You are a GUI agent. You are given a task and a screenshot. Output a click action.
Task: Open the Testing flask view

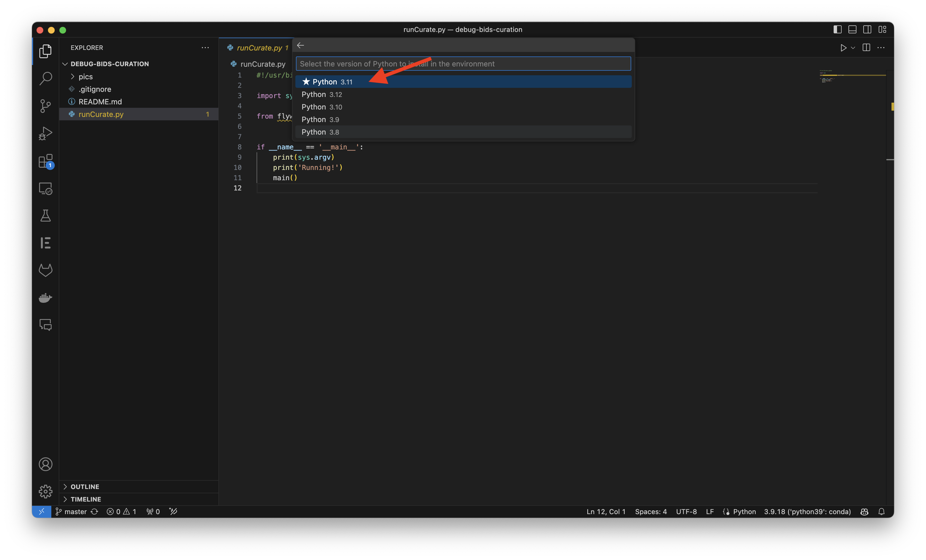click(46, 216)
